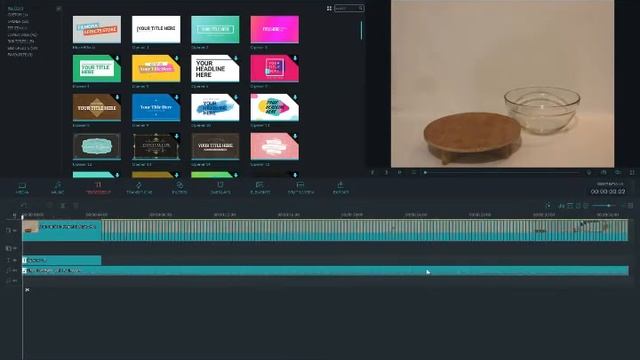Viewport: 640px width, 360px height.
Task: Click the preview playback progress slider
Action: pos(501,173)
